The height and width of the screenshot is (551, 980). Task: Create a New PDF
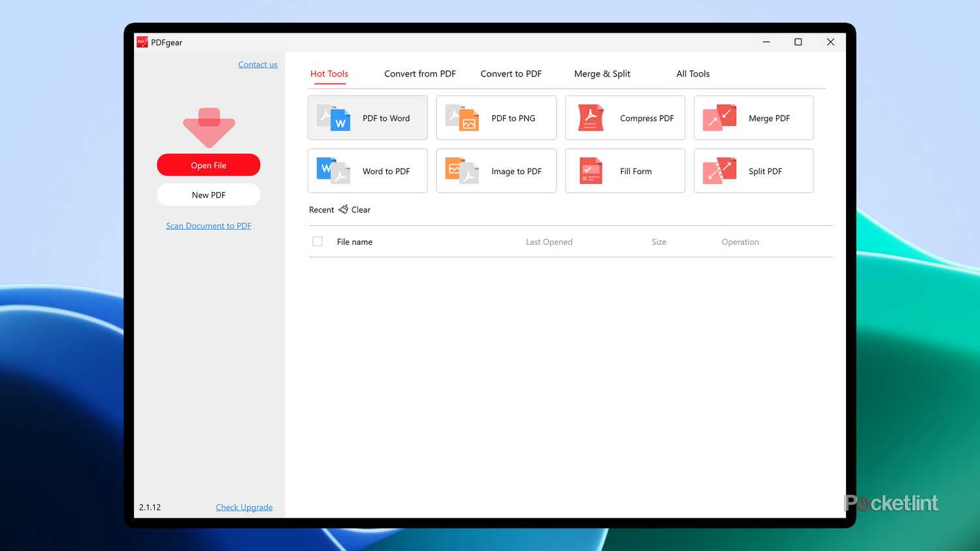(x=208, y=195)
